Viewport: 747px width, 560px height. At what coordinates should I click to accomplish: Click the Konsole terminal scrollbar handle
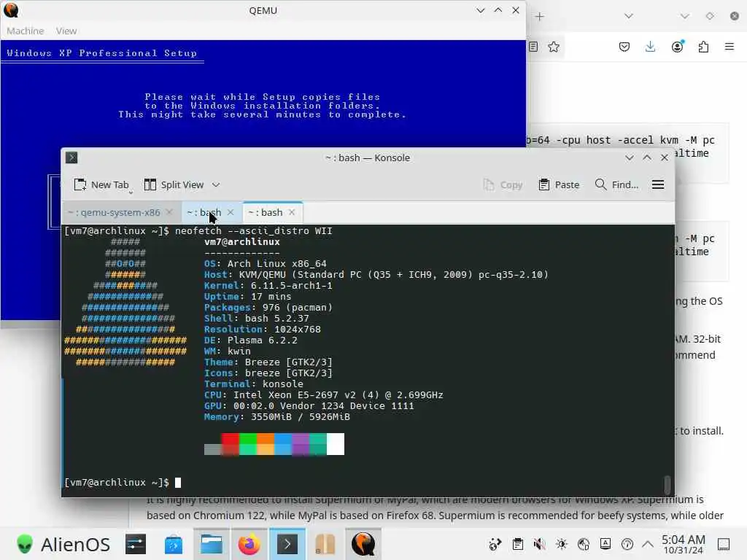tap(667, 485)
